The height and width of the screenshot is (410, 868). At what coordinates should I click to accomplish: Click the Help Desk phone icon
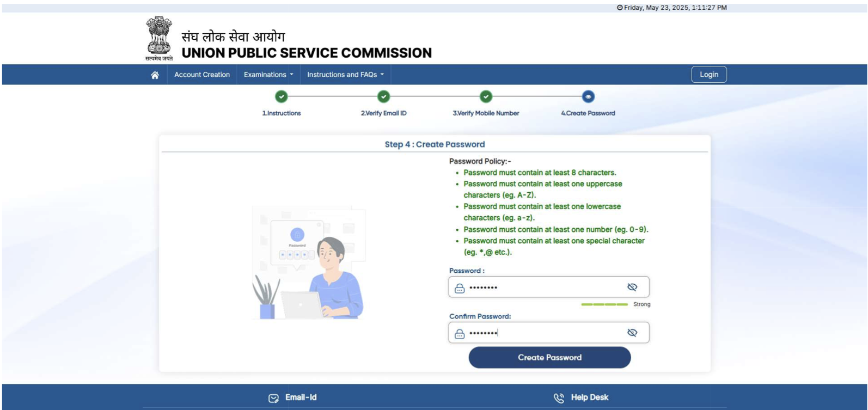pos(559,398)
